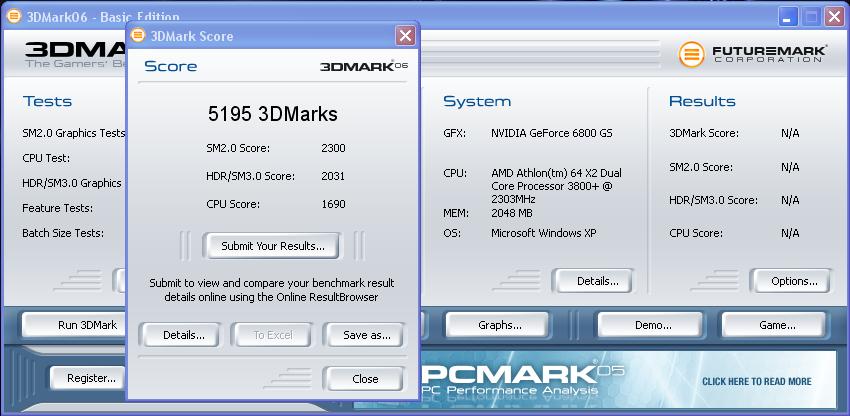The image size is (850, 416).
Task: Click the Register... button
Action: [91, 378]
